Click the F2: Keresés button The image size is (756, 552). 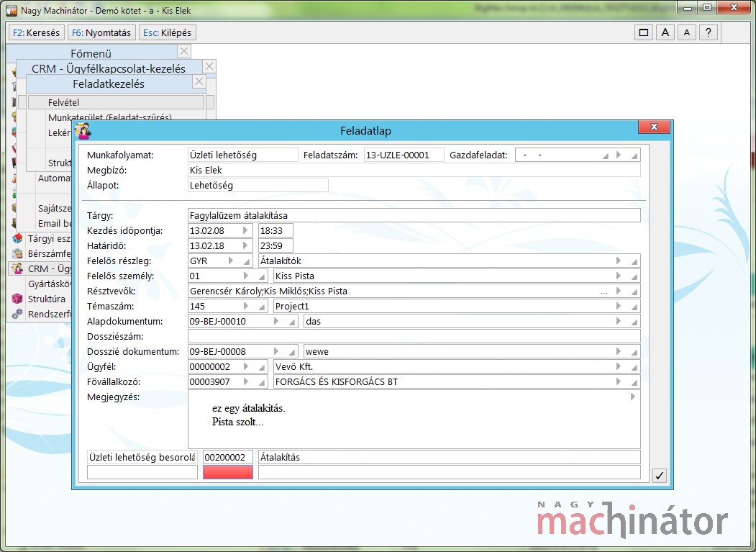tap(36, 33)
